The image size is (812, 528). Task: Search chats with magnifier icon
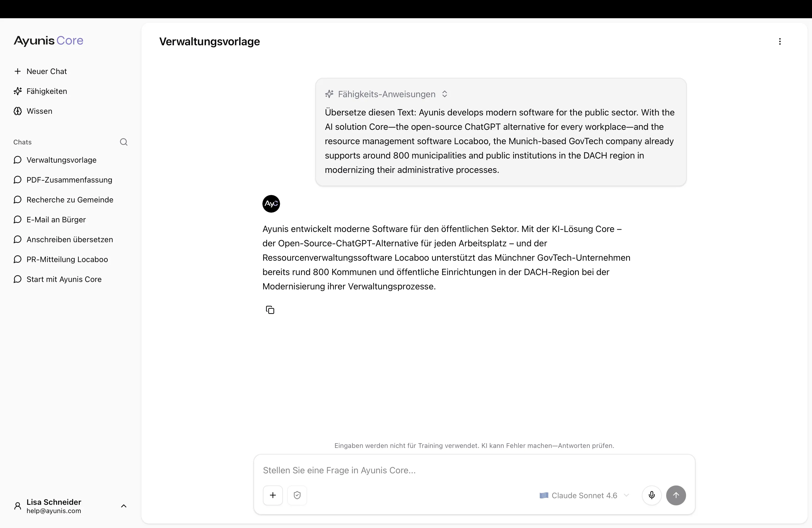click(123, 142)
